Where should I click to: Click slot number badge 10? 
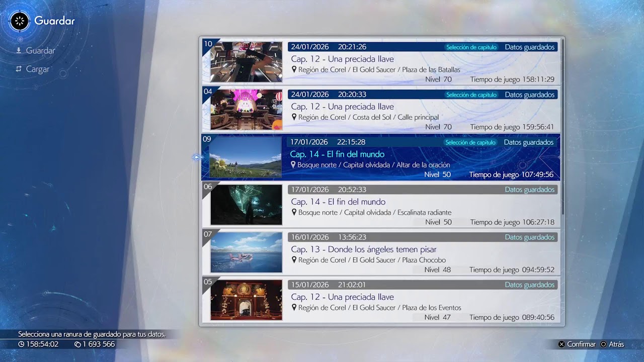207,44
